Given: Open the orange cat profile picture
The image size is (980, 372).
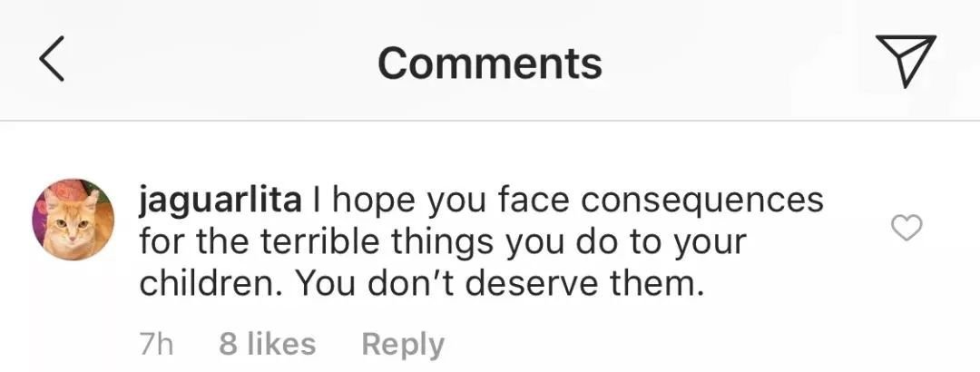Looking at the screenshot, I should [x=73, y=220].
